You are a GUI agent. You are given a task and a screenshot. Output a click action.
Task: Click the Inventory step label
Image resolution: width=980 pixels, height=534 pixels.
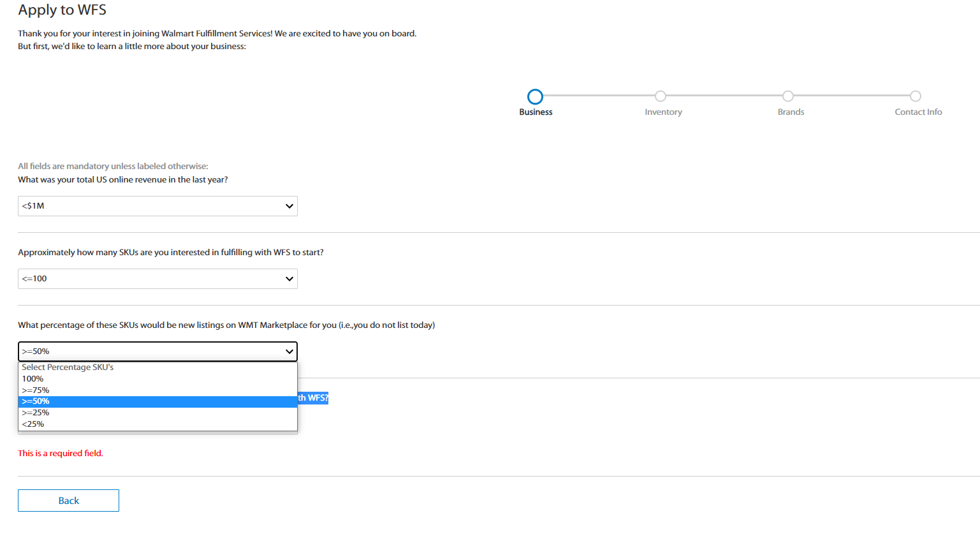point(663,112)
